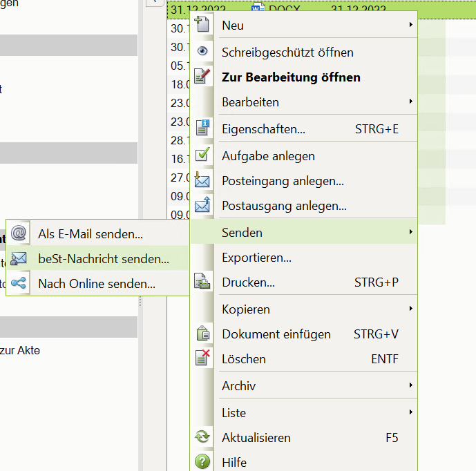Viewport: 476px width, 471px height.
Task: Expand the Archiv submenu arrow
Action: [411, 385]
